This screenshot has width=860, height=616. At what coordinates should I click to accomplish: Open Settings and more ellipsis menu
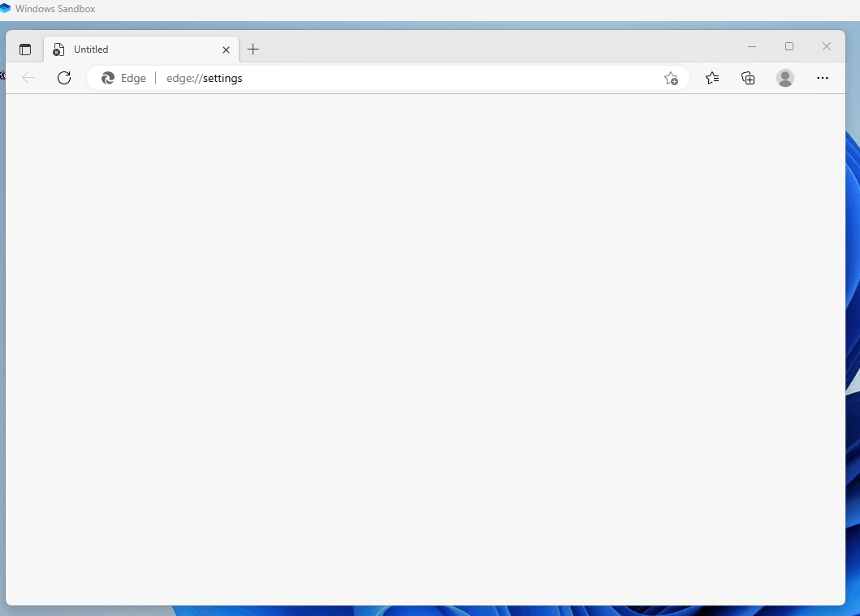click(x=822, y=78)
